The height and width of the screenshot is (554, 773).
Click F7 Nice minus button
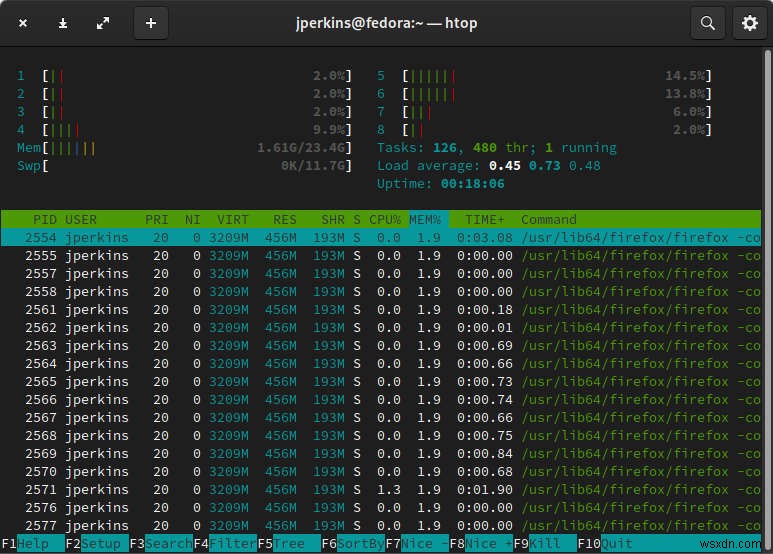pyautogui.click(x=418, y=544)
